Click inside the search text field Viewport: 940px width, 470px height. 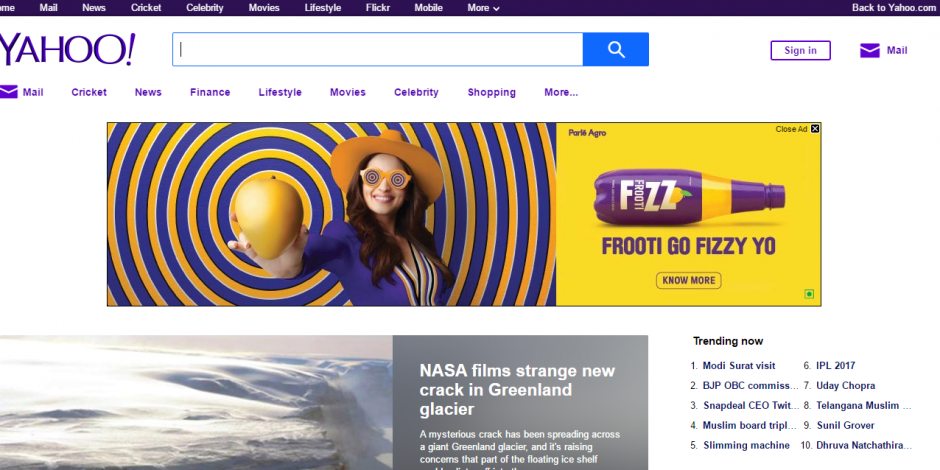pos(378,49)
